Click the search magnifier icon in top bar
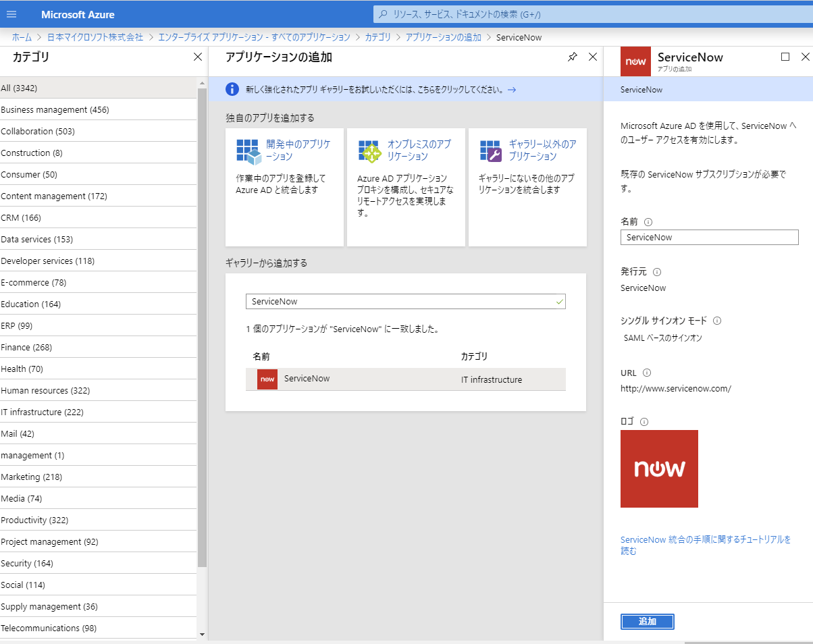The image size is (813, 644). pos(384,14)
